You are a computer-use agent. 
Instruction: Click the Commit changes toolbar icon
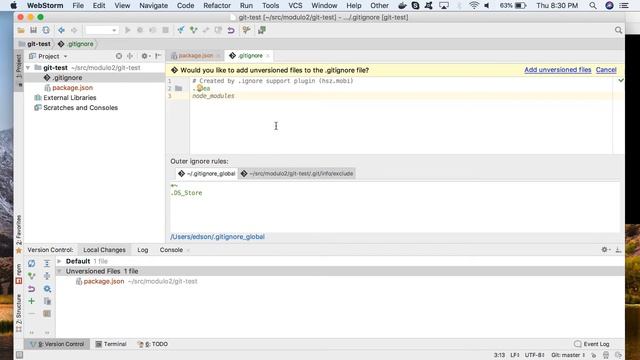tap(193, 30)
